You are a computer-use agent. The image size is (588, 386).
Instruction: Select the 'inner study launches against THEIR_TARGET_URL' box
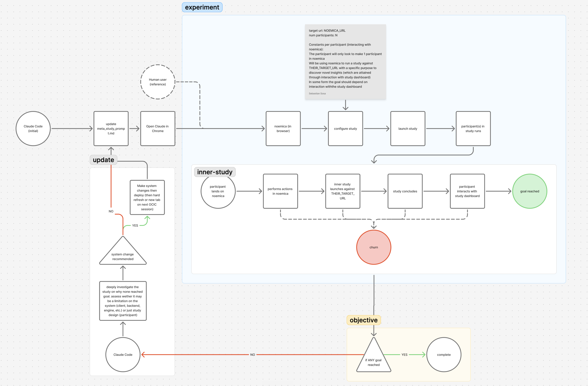pos(343,191)
